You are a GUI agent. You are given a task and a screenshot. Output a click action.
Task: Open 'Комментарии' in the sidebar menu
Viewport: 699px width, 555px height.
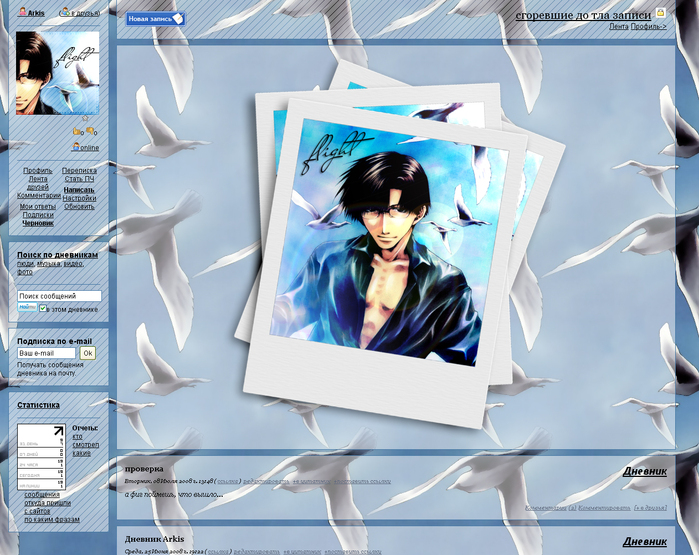coord(39,195)
